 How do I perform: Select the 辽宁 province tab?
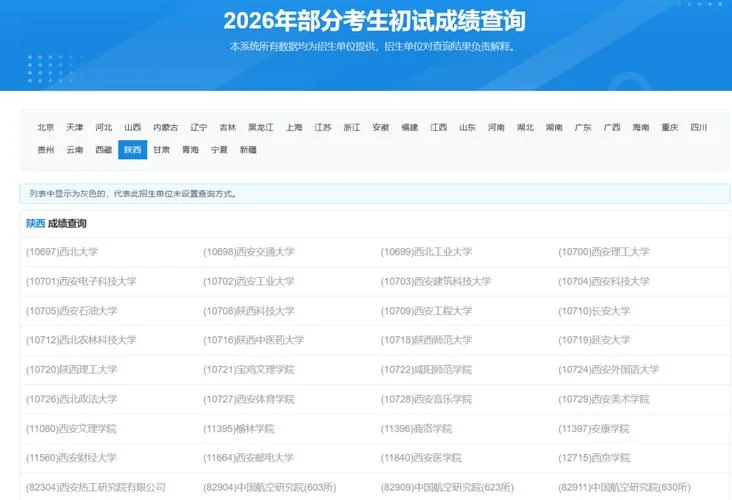pos(199,127)
